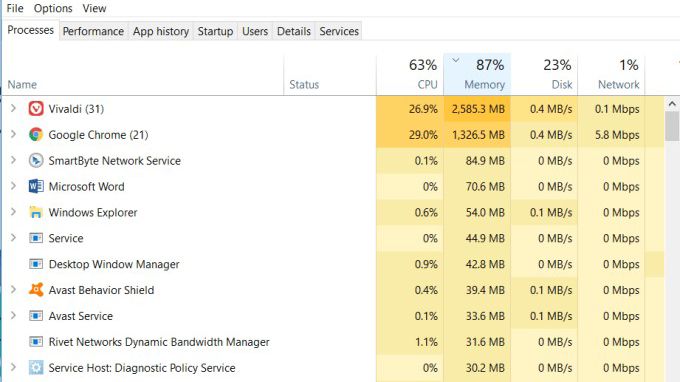This screenshot has height=382, width=680.
Task: Open the View menu
Action: coord(94,8)
